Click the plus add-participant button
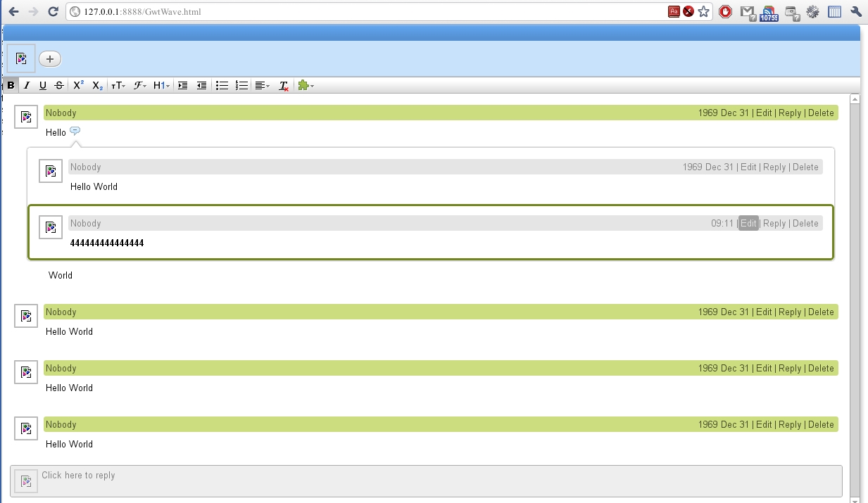 click(50, 59)
